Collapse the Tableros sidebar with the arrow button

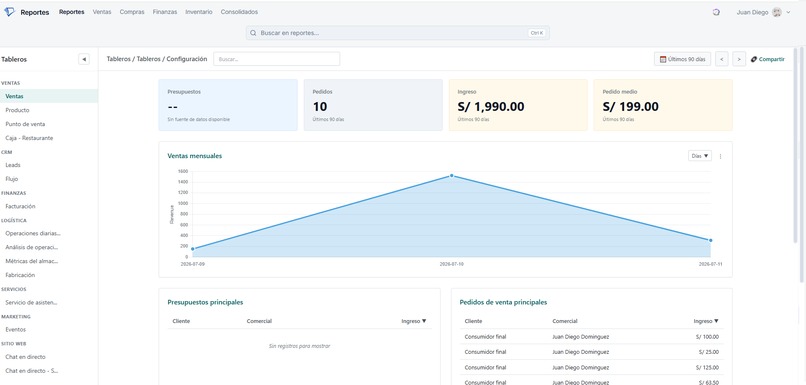point(84,59)
